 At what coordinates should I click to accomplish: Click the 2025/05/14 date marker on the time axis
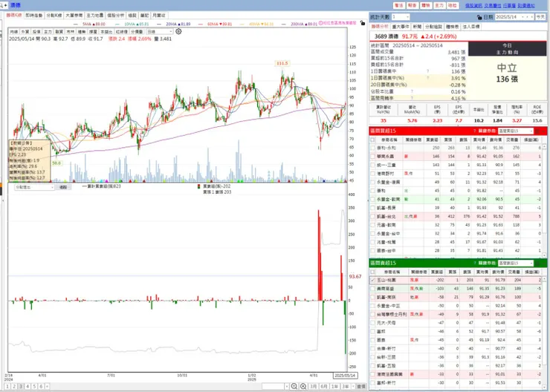[x=345, y=375]
